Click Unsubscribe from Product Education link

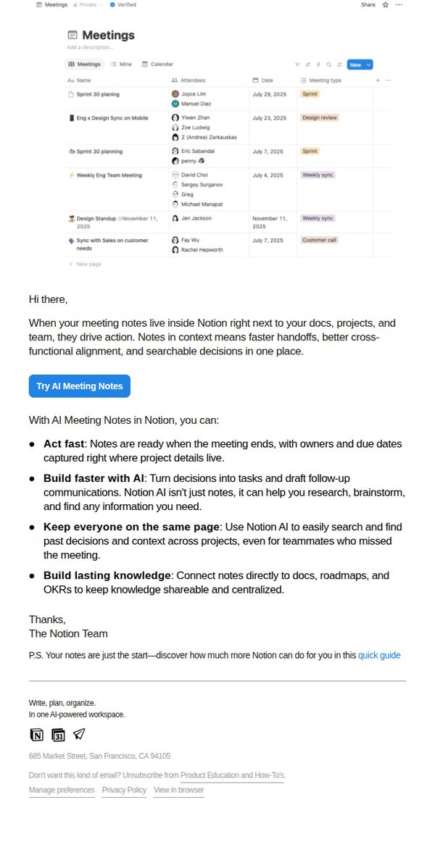[232, 775]
